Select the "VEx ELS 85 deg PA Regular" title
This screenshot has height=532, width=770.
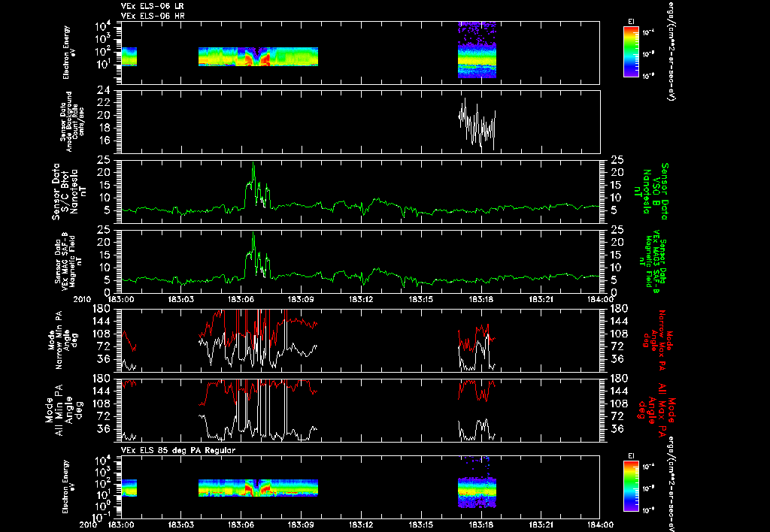(178, 450)
